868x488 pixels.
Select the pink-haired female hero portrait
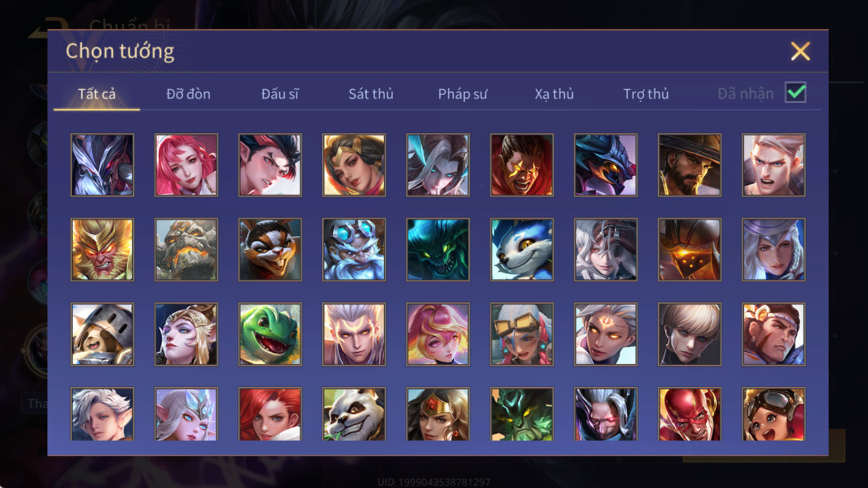coord(186,165)
